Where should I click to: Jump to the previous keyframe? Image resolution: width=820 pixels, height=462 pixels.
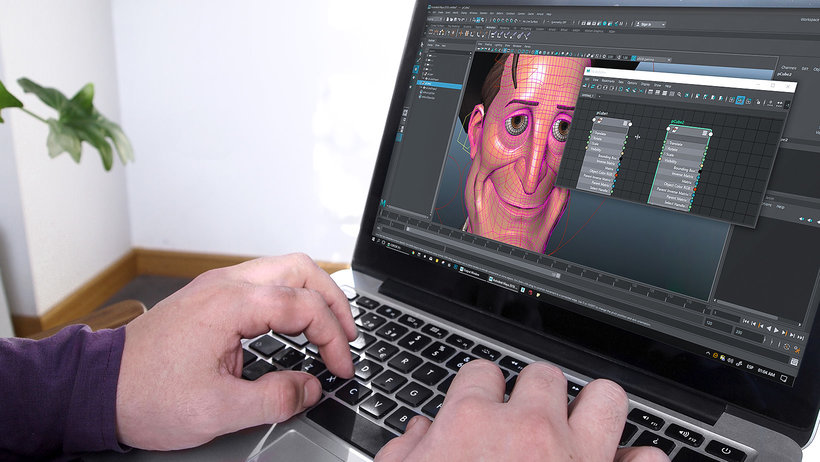pos(761,326)
